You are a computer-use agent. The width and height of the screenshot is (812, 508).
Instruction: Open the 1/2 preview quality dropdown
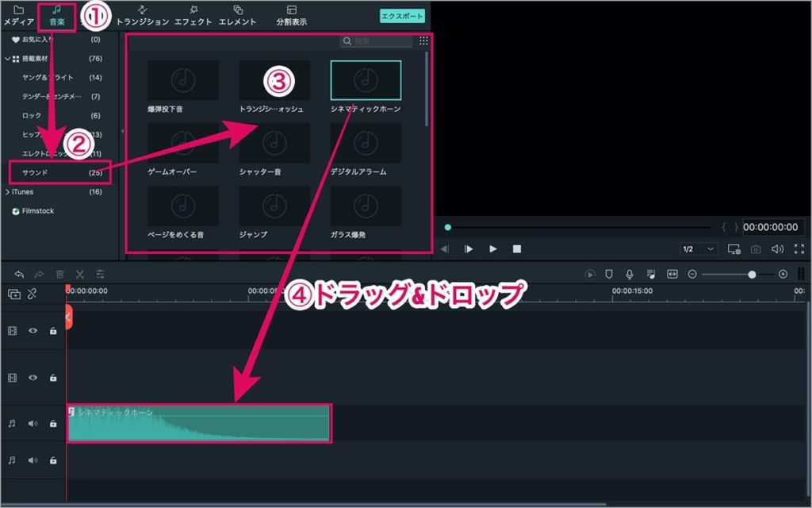(699, 249)
